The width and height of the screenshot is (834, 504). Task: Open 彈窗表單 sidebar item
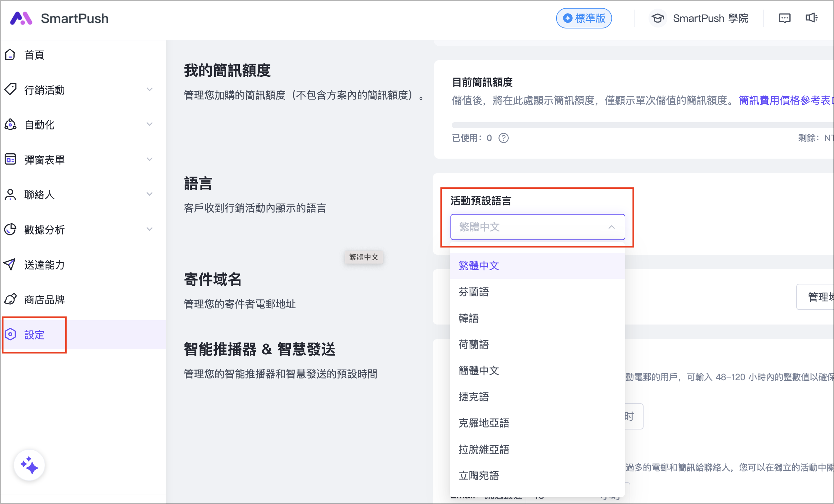83,159
